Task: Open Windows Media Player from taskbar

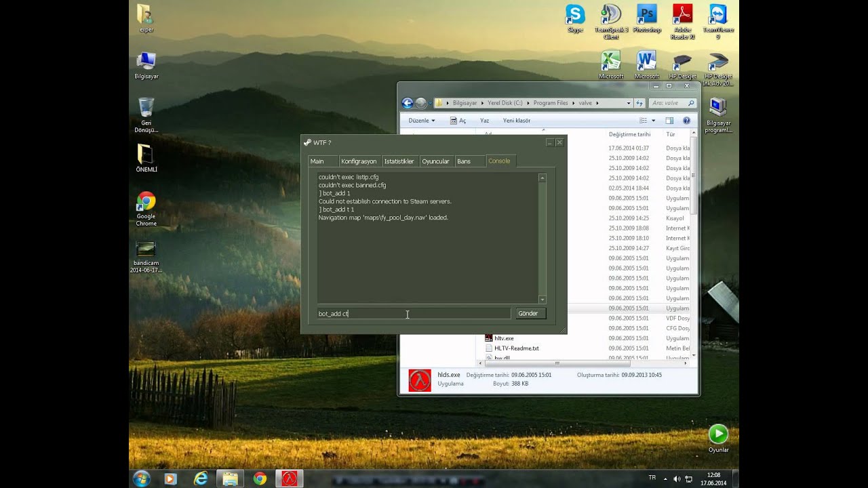Action: [170, 479]
